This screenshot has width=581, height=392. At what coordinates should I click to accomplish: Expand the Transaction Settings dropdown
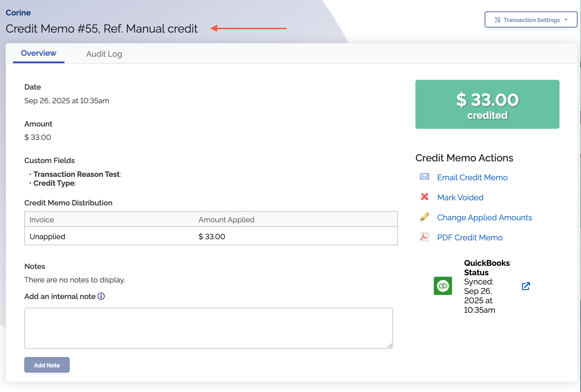[x=531, y=20]
